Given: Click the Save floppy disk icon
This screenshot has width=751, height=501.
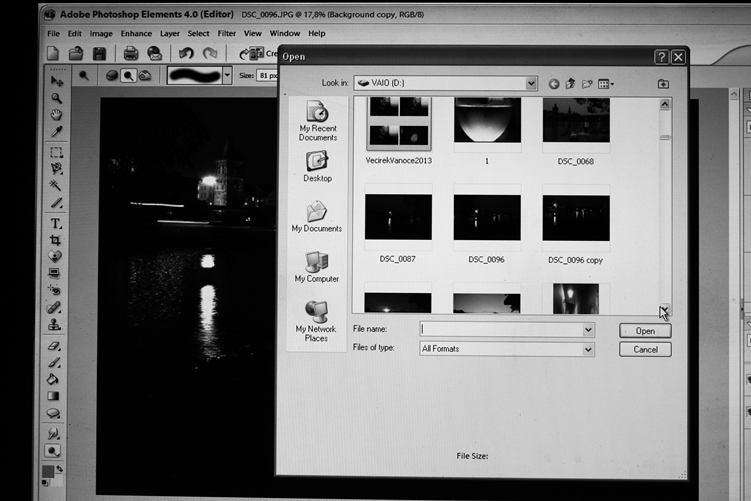Looking at the screenshot, I should [99, 53].
